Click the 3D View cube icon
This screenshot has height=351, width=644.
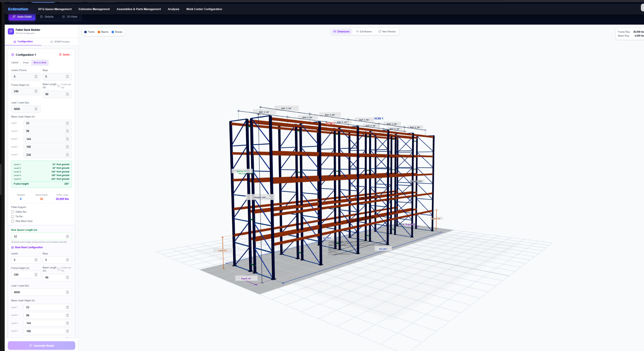[64, 17]
